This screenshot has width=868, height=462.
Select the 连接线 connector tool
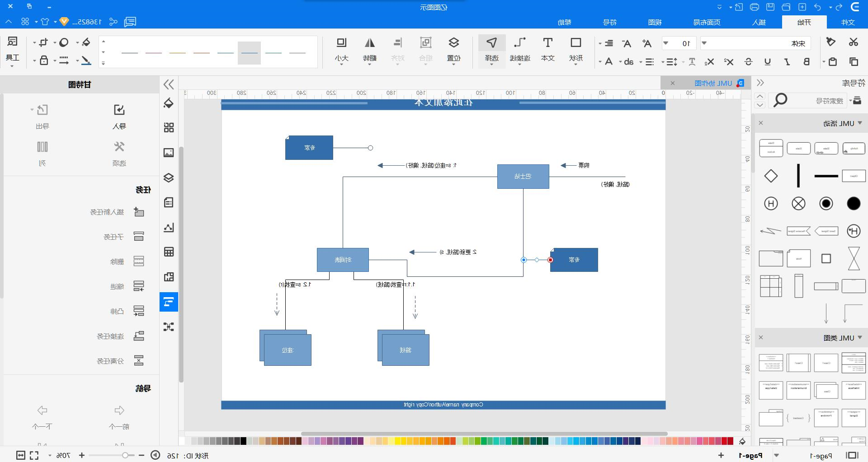[x=520, y=50]
